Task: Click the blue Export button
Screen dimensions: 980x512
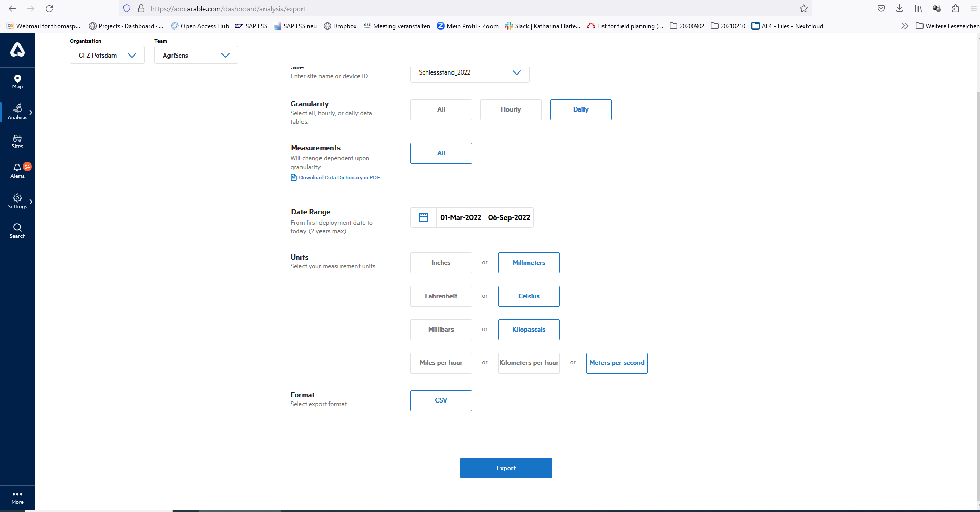Action: [506, 468]
